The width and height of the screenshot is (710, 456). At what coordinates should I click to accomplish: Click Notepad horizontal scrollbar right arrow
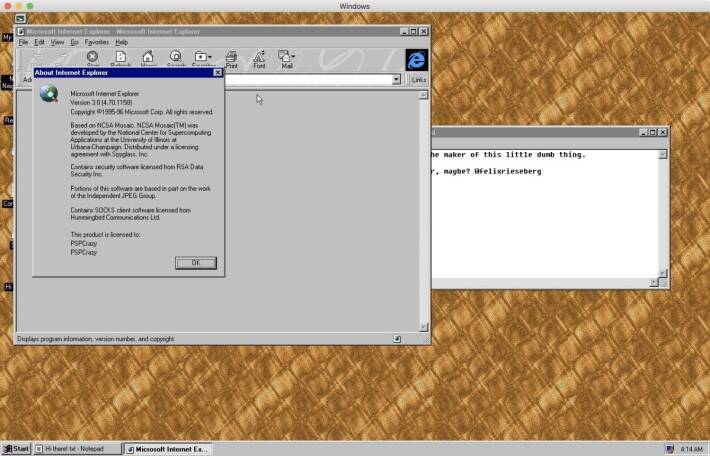click(653, 283)
